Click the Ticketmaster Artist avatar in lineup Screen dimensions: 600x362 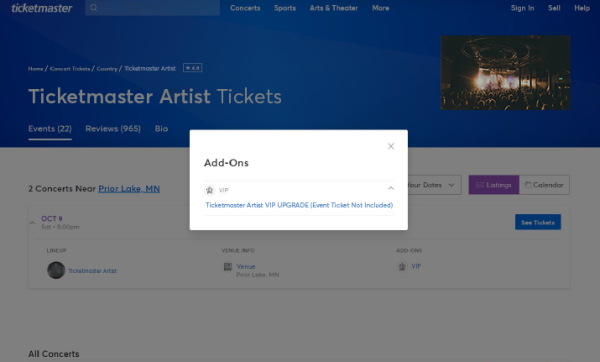(x=56, y=270)
